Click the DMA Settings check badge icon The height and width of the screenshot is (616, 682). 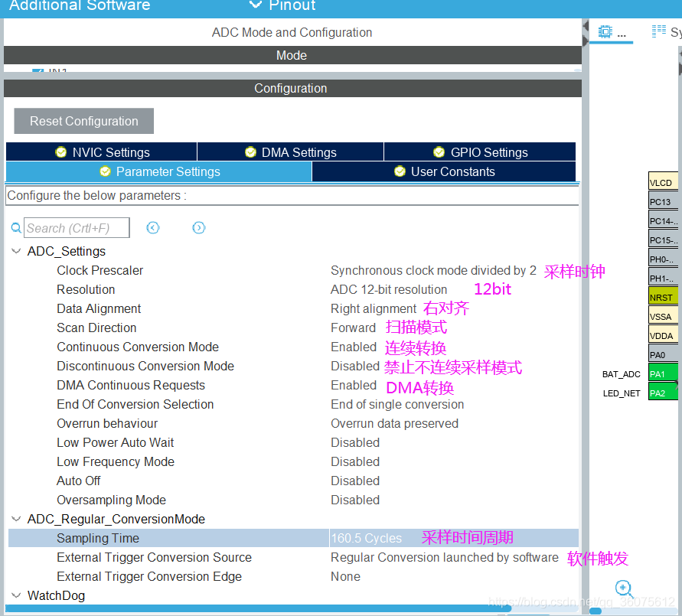250,152
